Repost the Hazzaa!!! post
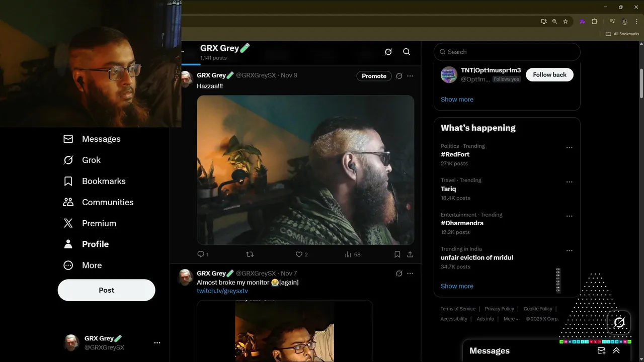 250,254
